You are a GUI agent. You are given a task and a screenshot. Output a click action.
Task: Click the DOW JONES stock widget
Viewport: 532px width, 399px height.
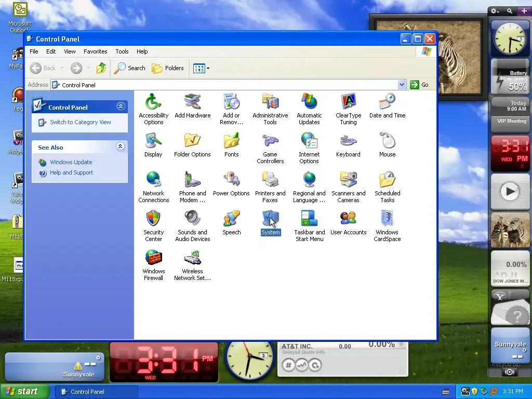coord(510,269)
